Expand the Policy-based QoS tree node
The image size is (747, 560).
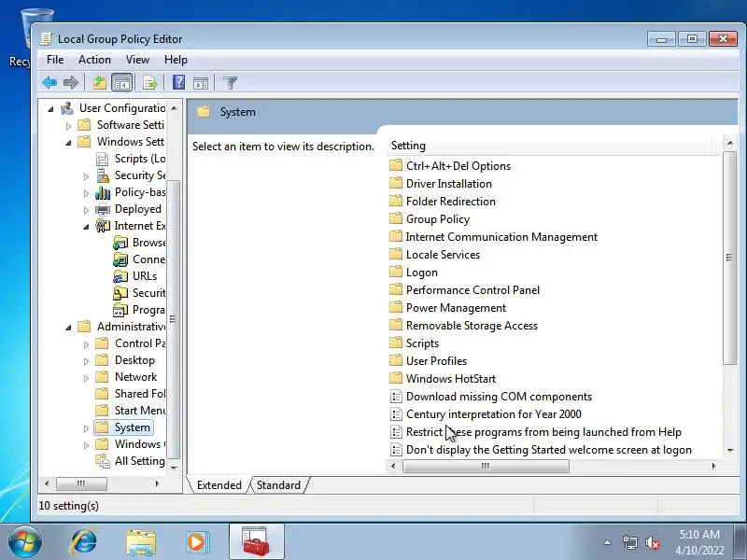point(86,193)
